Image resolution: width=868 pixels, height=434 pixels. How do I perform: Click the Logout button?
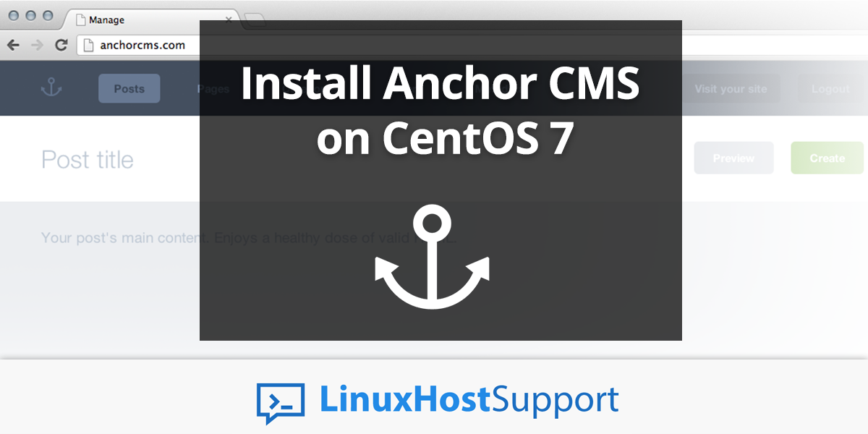(830, 89)
